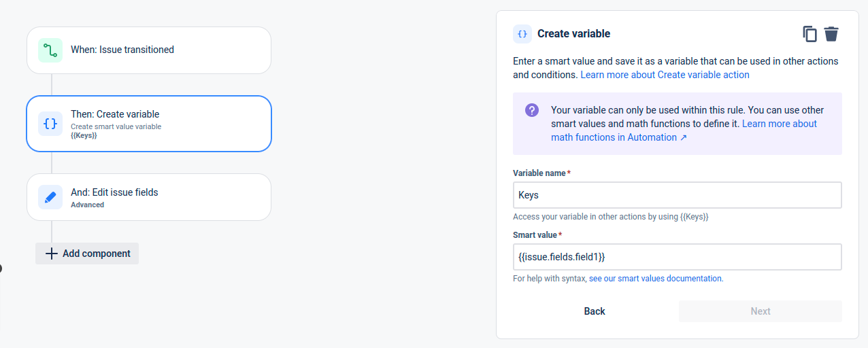Click the Create variable panel title
Viewport: 868px width, 348px height.
pos(573,34)
